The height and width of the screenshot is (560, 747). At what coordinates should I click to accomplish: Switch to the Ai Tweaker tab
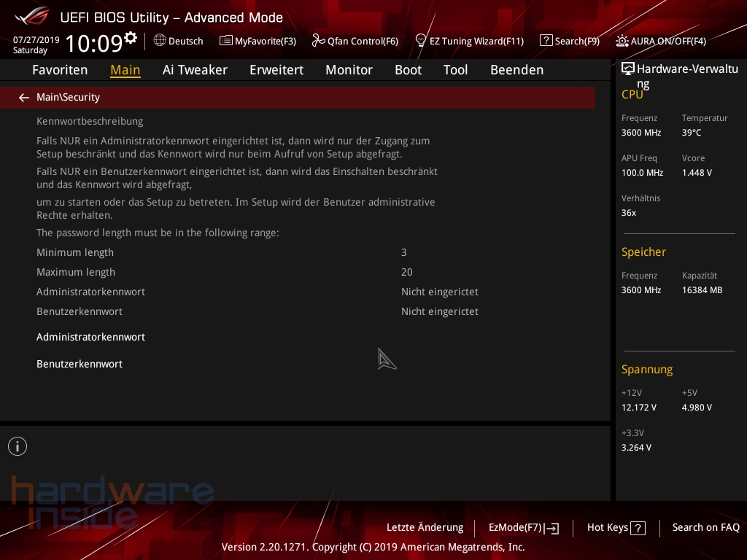click(x=195, y=70)
